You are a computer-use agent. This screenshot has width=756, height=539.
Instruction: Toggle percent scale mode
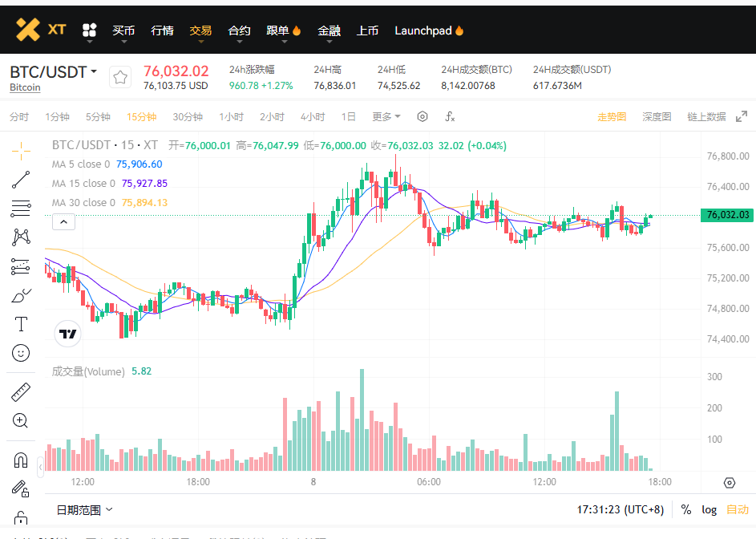point(686,509)
